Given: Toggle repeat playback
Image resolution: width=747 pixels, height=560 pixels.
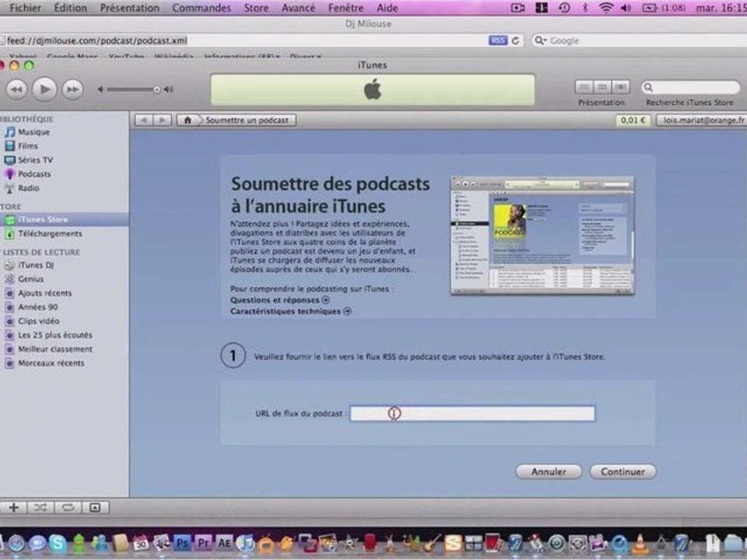Looking at the screenshot, I should [68, 508].
